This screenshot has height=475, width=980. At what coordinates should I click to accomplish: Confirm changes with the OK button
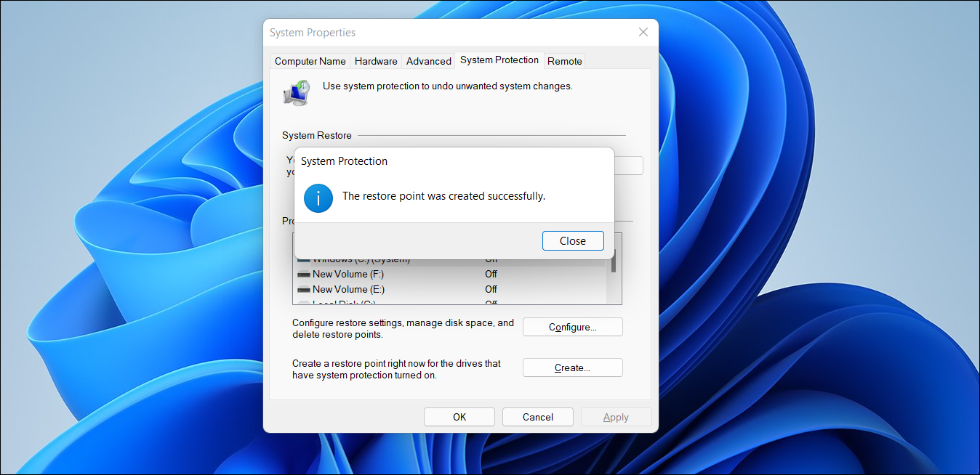click(459, 416)
